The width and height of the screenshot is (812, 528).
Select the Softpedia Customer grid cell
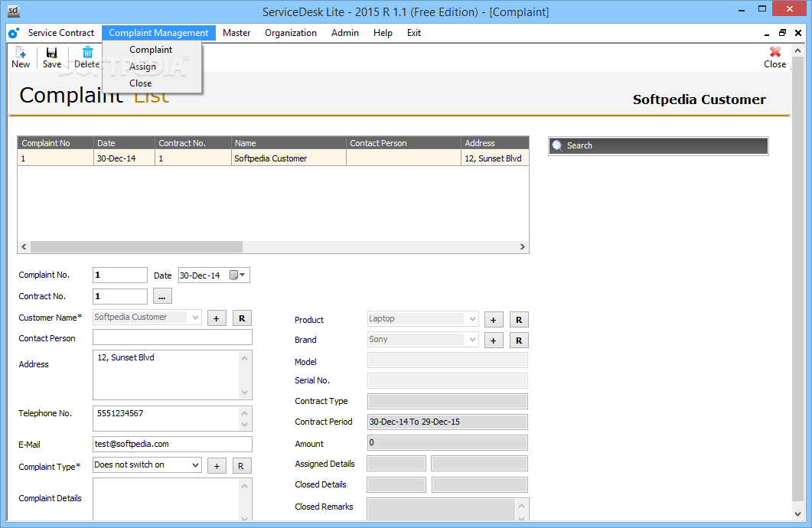[x=289, y=158]
